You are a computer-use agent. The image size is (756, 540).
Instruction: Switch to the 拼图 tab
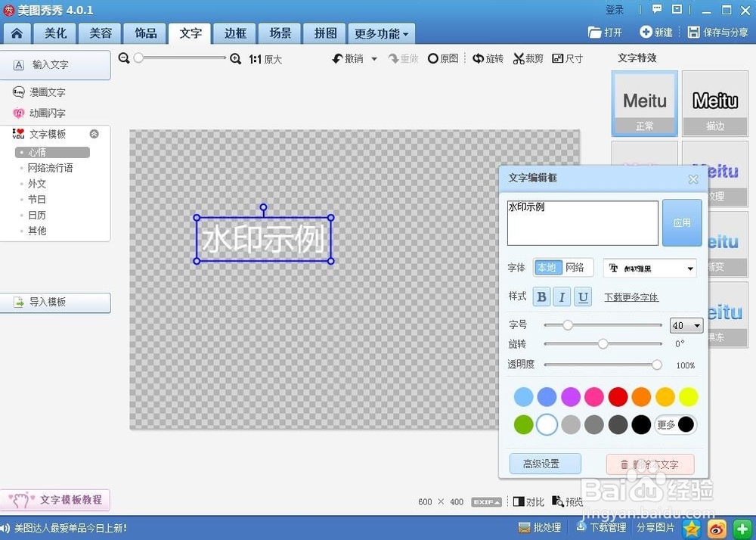325,33
